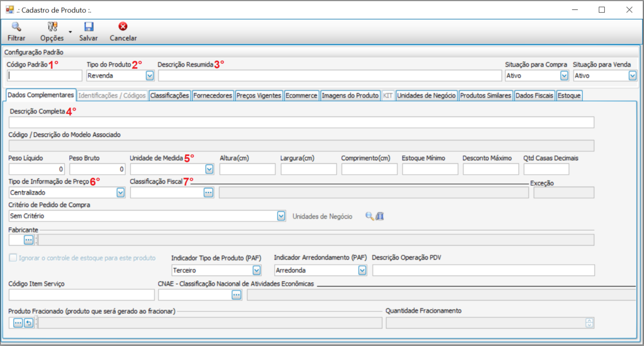Switch to Produtos Similares tab
Screen dimensions: 644x346
[x=485, y=95]
